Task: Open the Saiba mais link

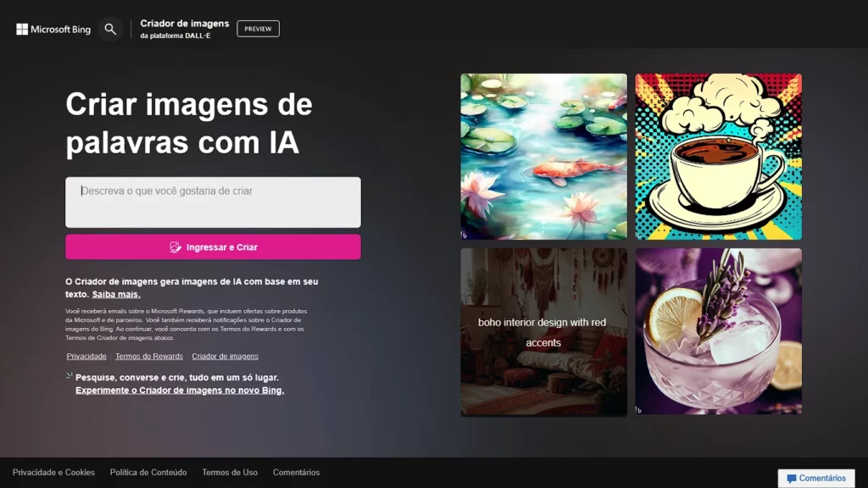Action: click(116, 294)
